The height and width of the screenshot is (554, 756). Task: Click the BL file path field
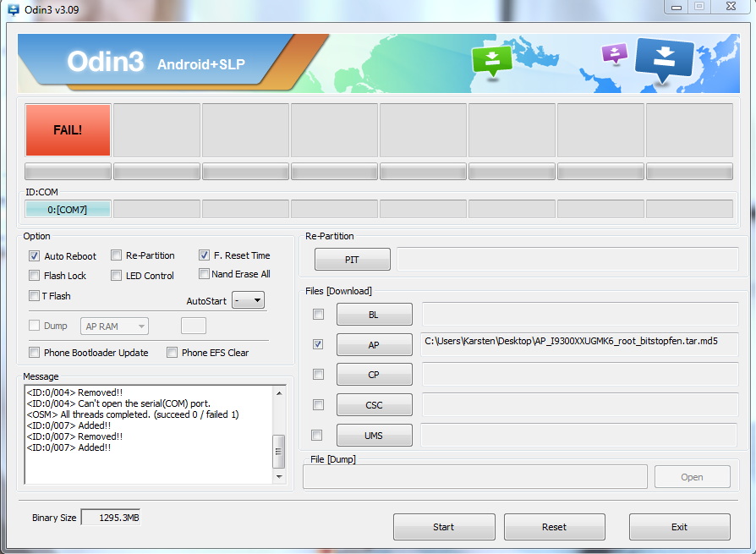[x=580, y=314]
